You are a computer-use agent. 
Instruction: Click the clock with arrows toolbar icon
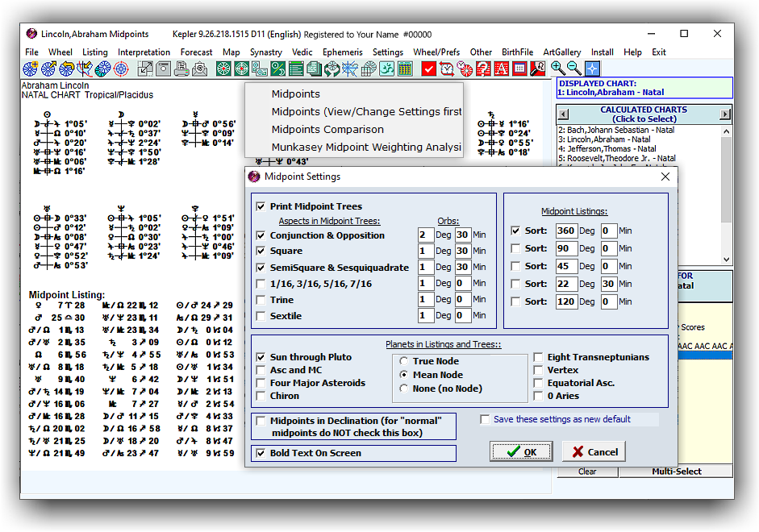(x=447, y=69)
